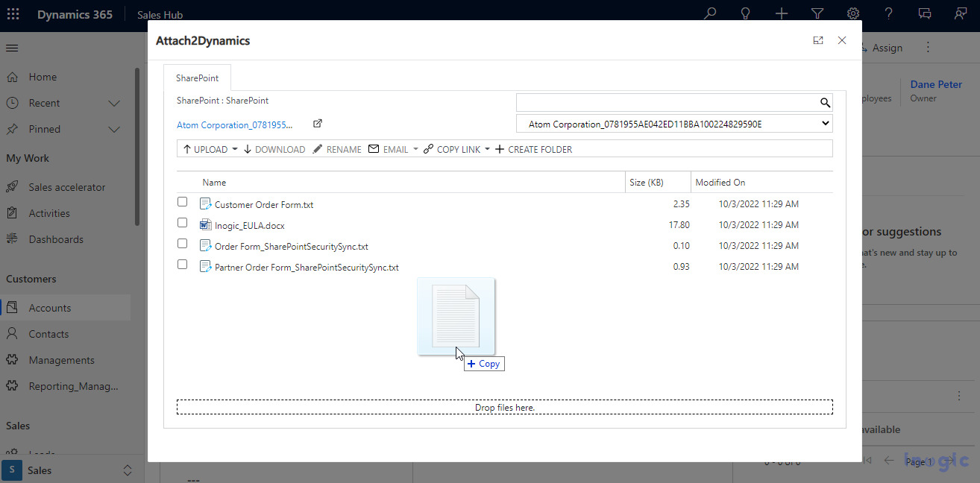
Task: Select the Inogic_EULA.docx checkbox
Action: tap(182, 222)
